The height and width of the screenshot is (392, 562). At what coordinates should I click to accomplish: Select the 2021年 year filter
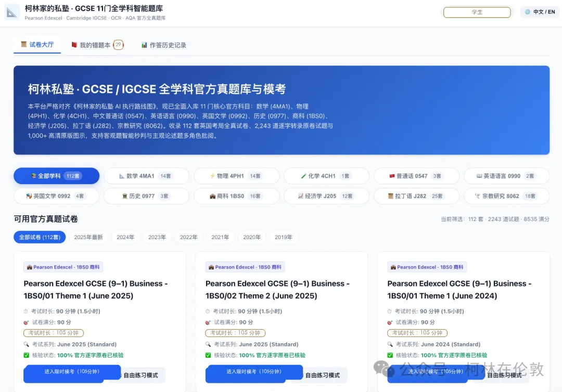click(x=220, y=237)
